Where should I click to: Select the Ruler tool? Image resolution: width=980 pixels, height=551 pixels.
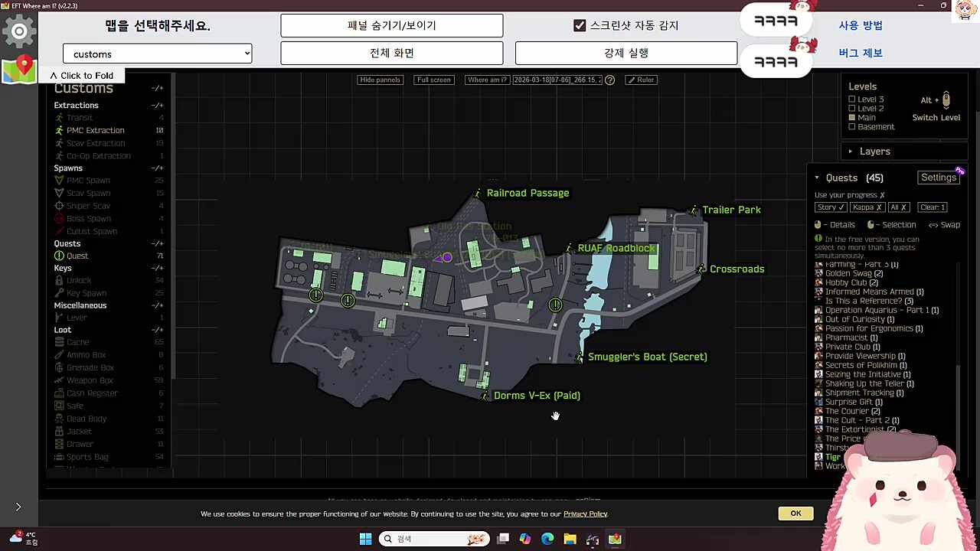[641, 80]
